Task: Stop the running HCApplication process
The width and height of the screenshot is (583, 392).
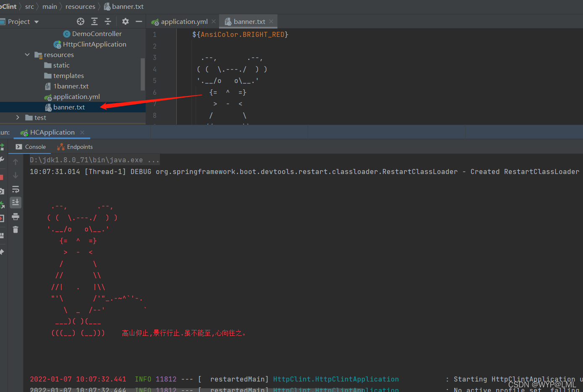Action: pos(2,177)
